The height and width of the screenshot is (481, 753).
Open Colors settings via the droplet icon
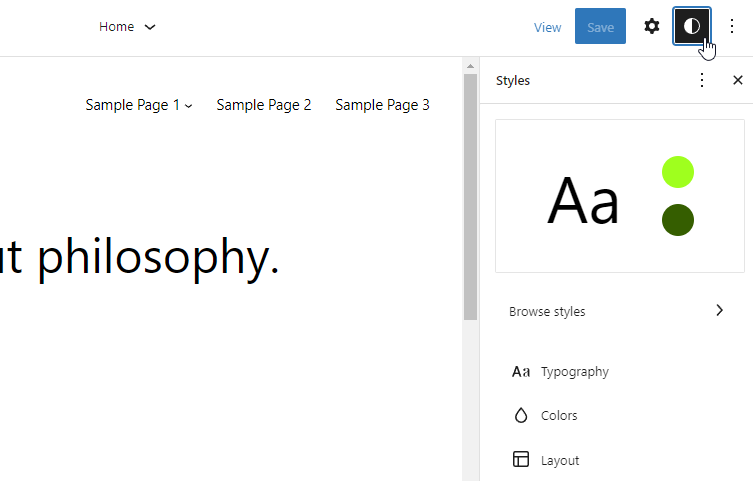[521, 415]
